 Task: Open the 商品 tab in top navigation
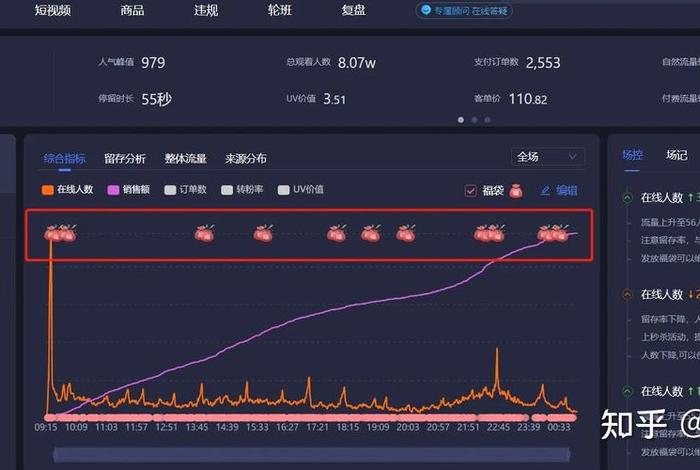[x=132, y=10]
